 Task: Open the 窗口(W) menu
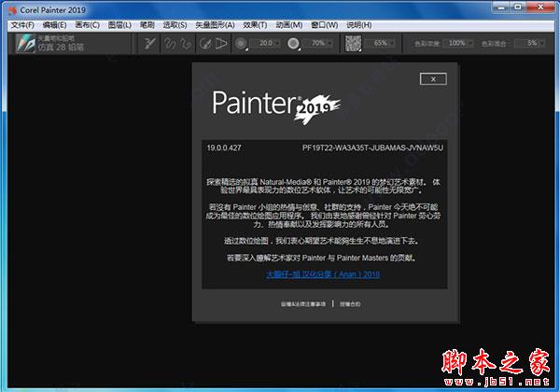pyautogui.click(x=324, y=25)
